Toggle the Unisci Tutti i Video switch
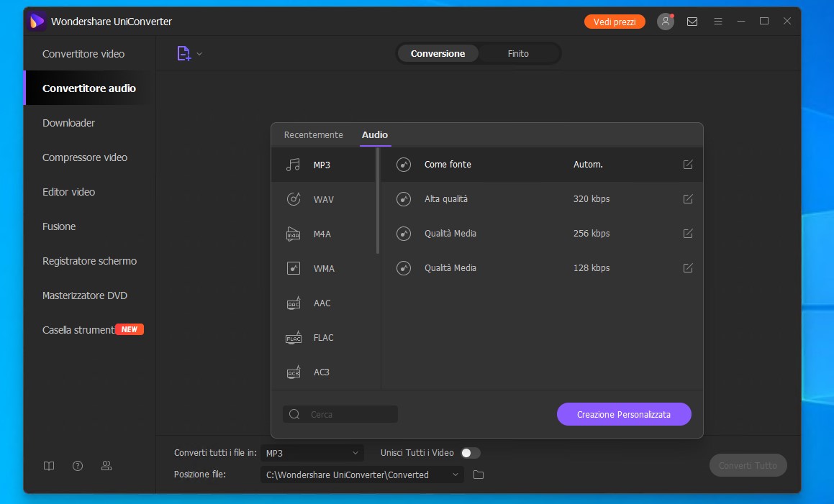Viewport: 834px width, 504px height. (x=470, y=453)
